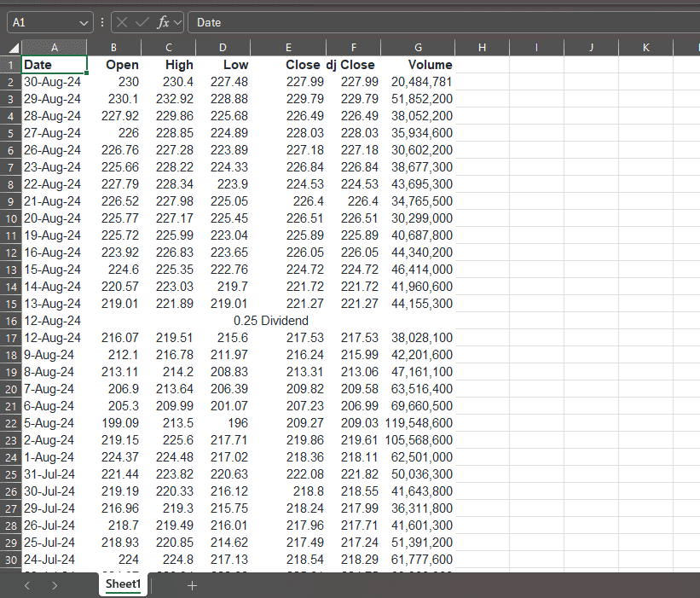This screenshot has height=598, width=700.
Task: Select the cell with volume 119,548,600
Action: [418, 423]
